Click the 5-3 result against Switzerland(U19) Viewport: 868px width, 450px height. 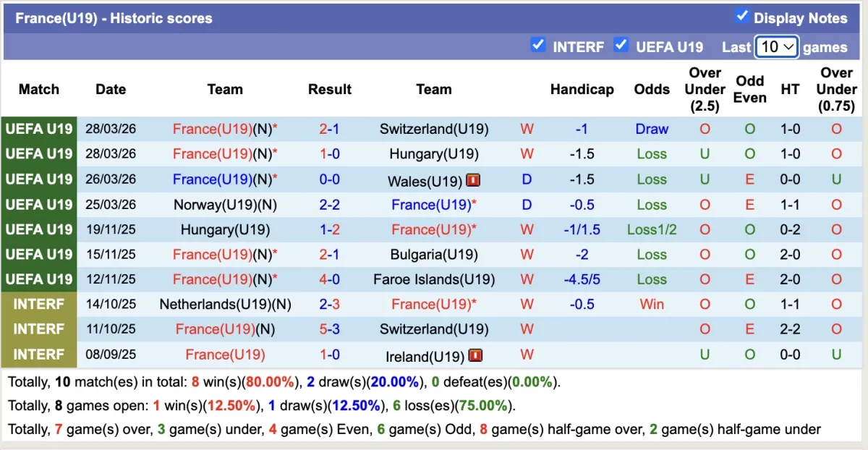click(x=330, y=329)
